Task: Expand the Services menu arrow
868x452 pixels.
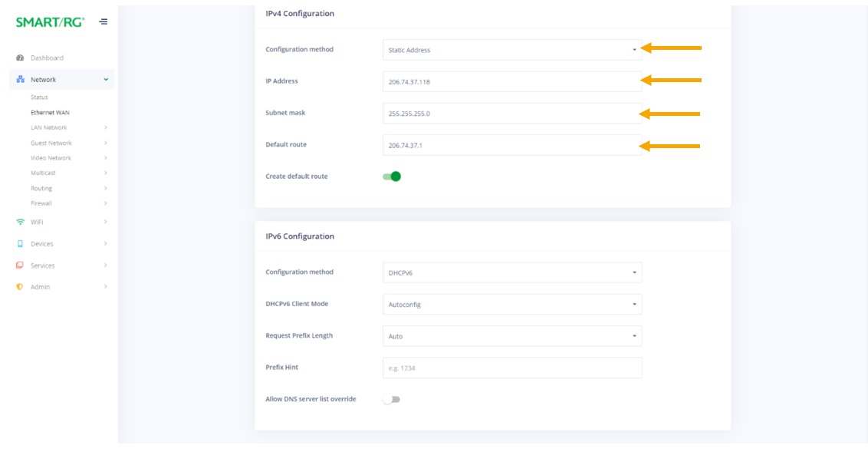Action: [106, 266]
